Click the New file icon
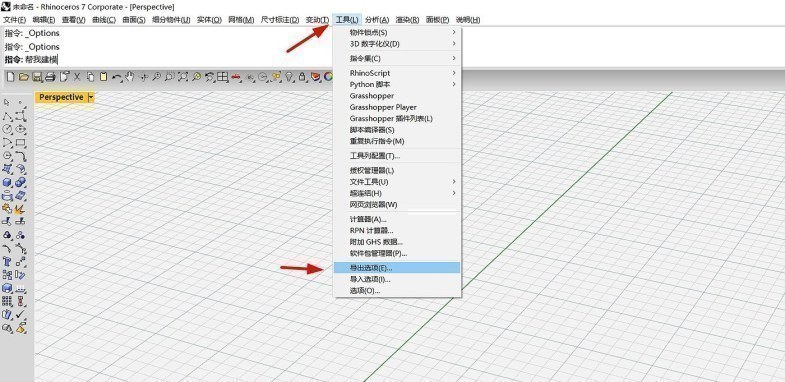 tap(11, 77)
